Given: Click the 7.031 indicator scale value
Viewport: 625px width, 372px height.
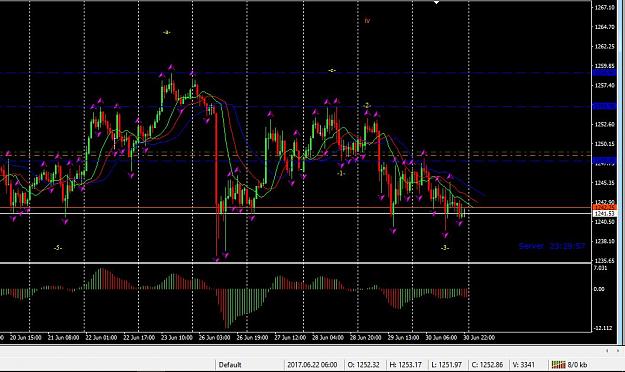Looking at the screenshot, I should point(601,268).
